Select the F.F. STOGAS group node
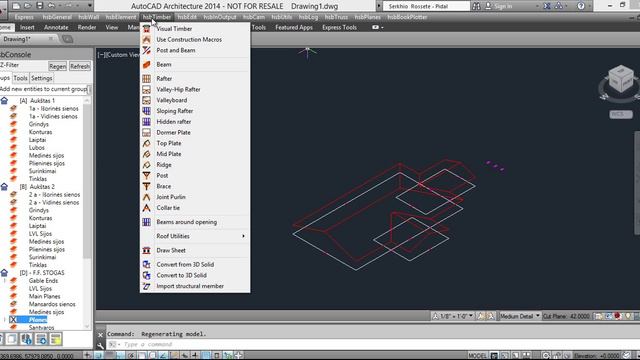Screen dimensions: 640x360 coord(42,273)
